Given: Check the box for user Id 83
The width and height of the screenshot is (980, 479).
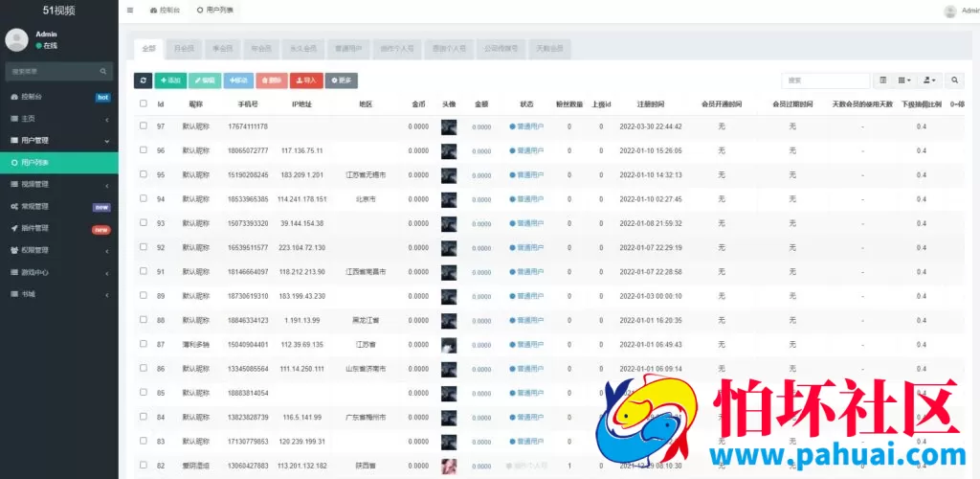Looking at the screenshot, I should [144, 441].
